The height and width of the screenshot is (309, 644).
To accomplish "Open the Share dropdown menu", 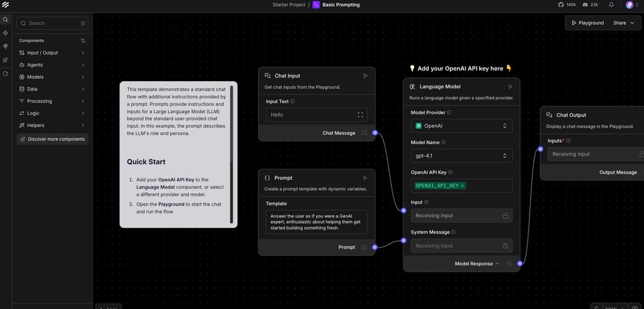I will coord(624,23).
